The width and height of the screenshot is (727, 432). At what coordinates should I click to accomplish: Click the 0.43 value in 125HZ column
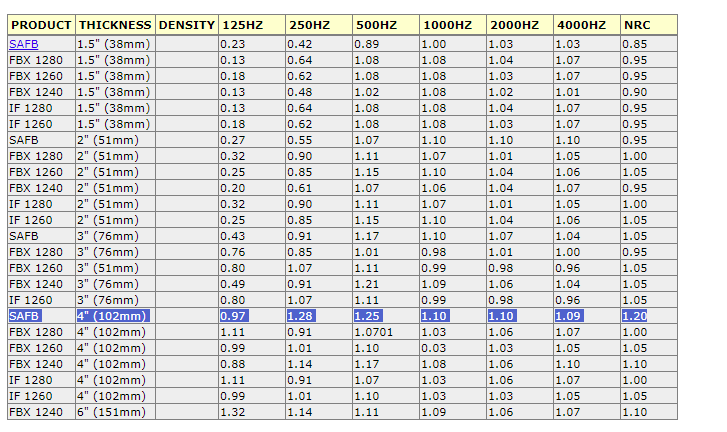point(233,236)
